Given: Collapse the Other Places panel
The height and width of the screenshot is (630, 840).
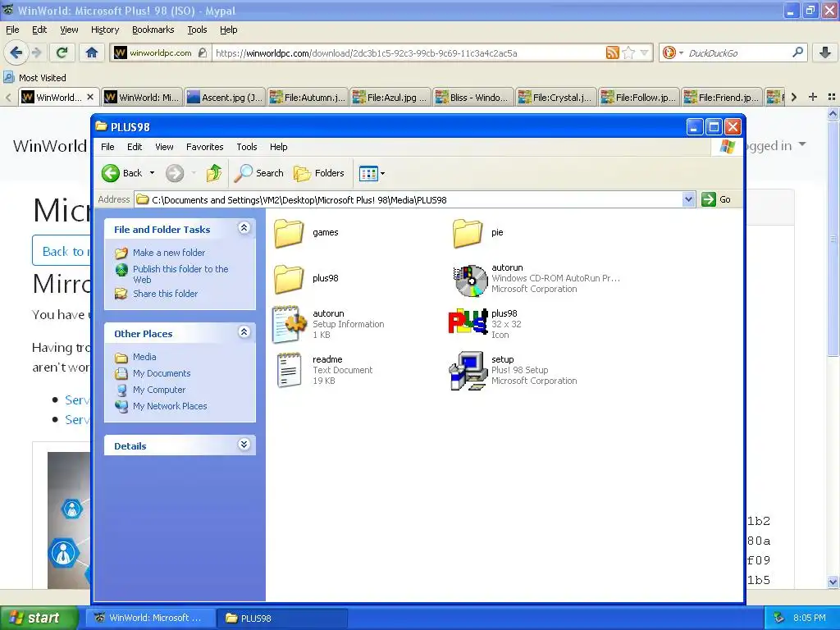Looking at the screenshot, I should coord(244,332).
